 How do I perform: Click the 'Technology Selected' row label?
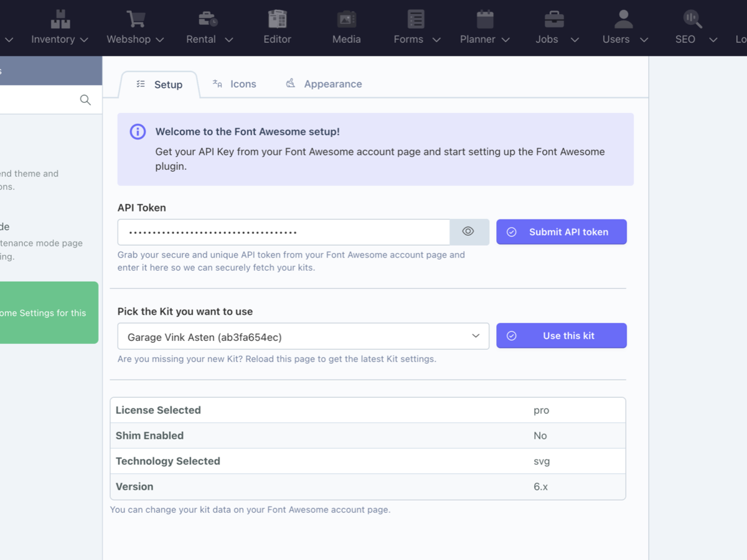click(168, 461)
